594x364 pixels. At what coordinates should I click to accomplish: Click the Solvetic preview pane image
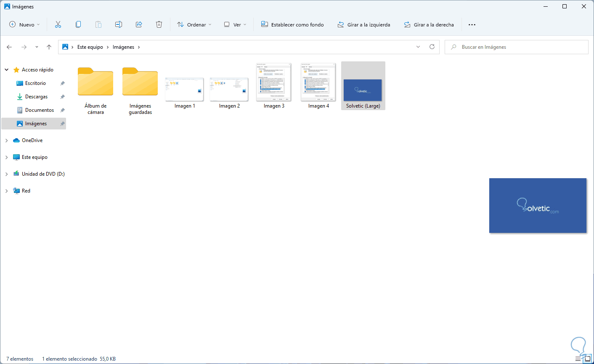(x=538, y=206)
